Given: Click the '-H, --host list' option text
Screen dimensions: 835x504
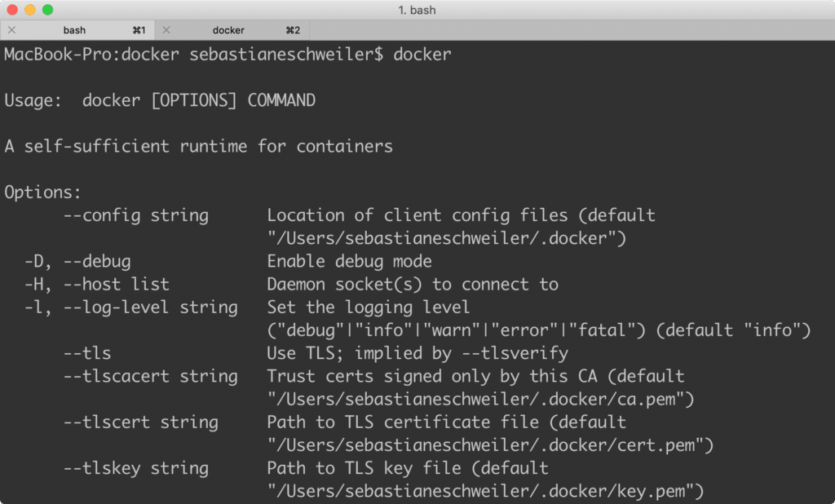Looking at the screenshot, I should pos(97,285).
